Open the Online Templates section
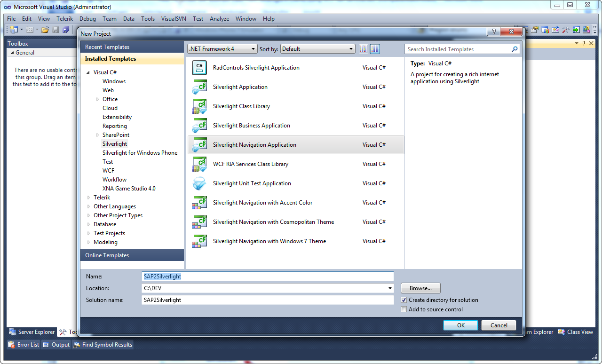Screen dimensions: 602x364 [x=132, y=255]
